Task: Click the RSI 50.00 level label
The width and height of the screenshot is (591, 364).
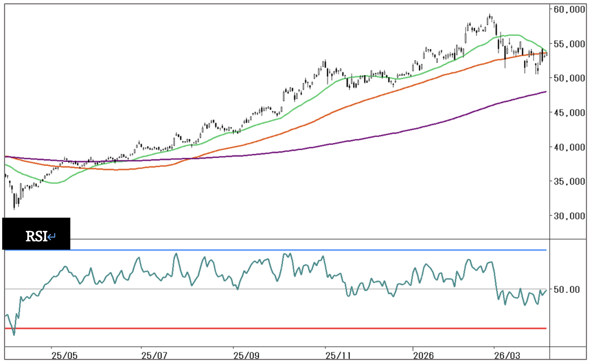Action: point(567,290)
